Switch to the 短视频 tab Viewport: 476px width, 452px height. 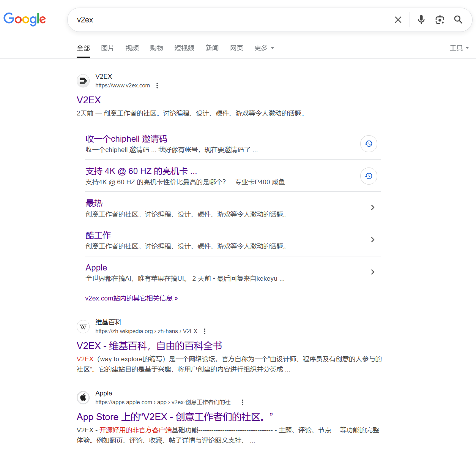[184, 48]
